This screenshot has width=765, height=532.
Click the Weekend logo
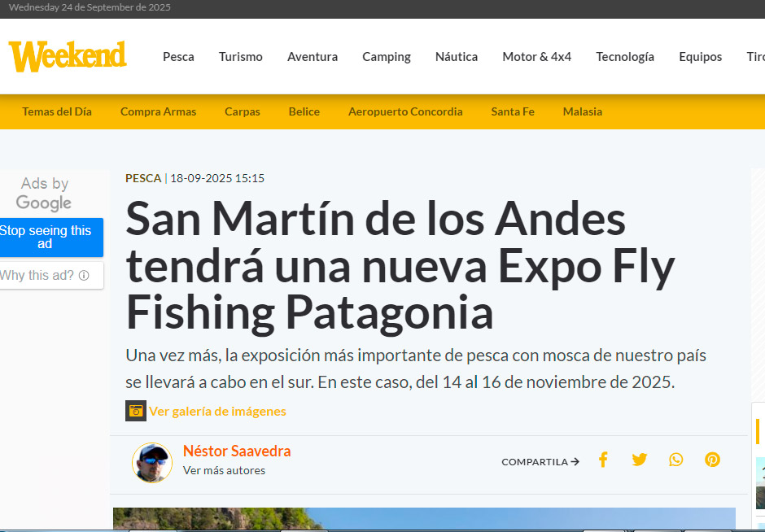pyautogui.click(x=68, y=56)
